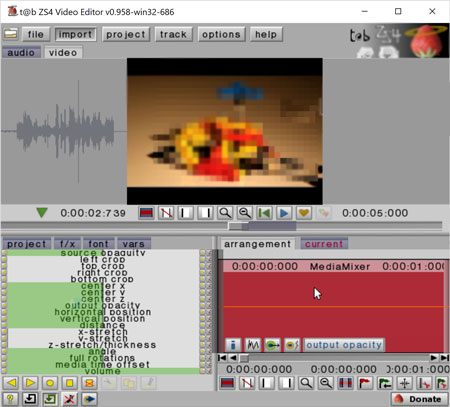Image resolution: width=450 pixels, height=407 pixels.
Task: Open the options menu
Action: tap(221, 34)
